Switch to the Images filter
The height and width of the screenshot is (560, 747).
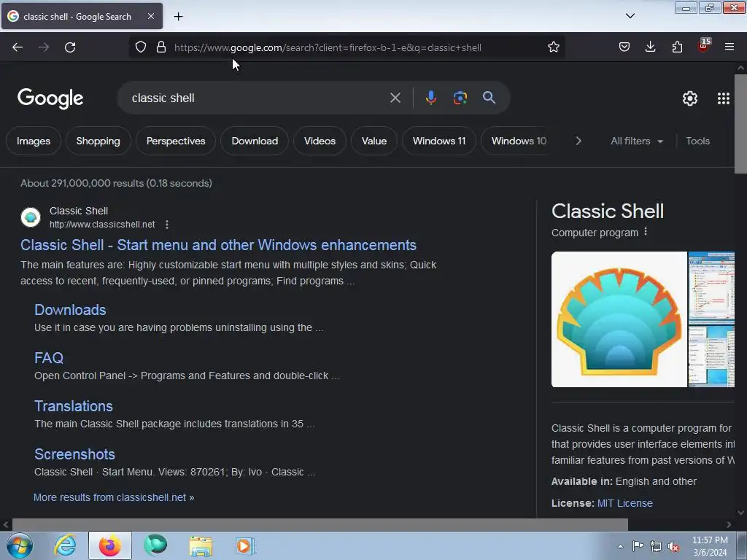(x=34, y=141)
